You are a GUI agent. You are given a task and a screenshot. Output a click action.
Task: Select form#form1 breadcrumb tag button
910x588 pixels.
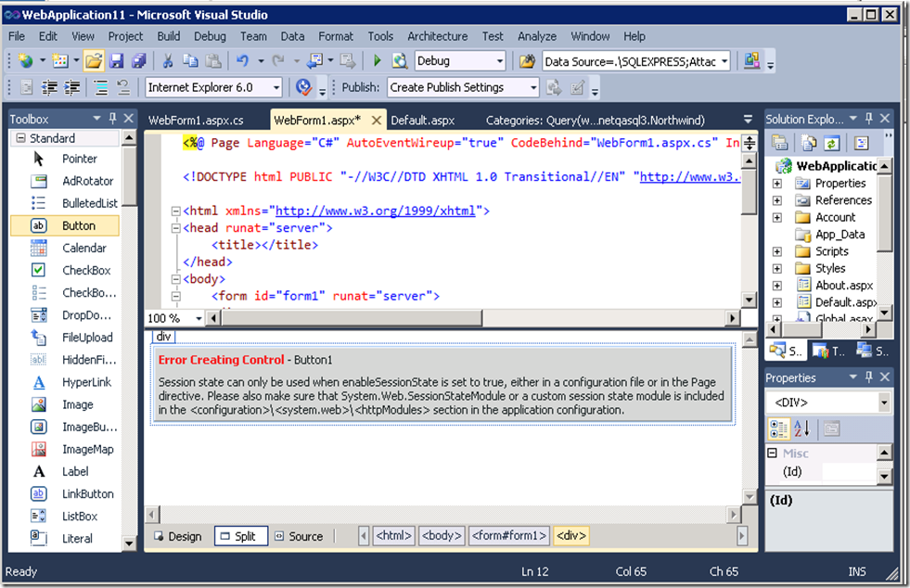509,536
